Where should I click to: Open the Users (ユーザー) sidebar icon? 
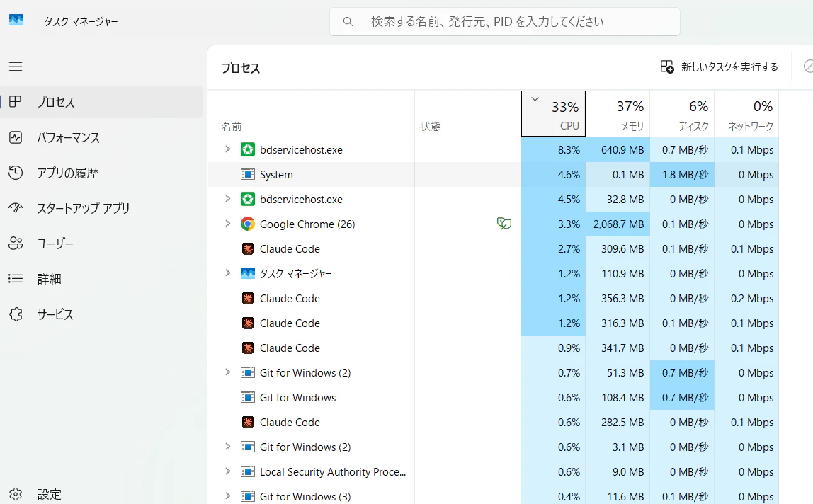[16, 244]
